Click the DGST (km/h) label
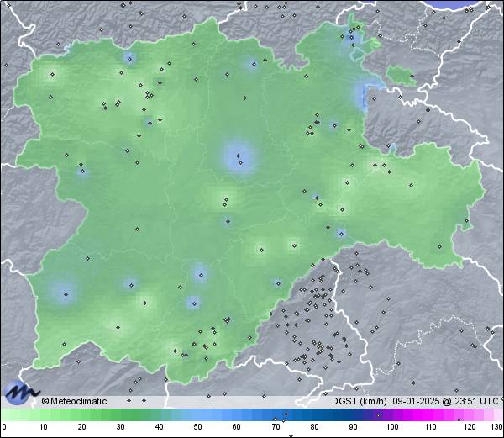Screen dimensions: 504x438 [356, 401]
